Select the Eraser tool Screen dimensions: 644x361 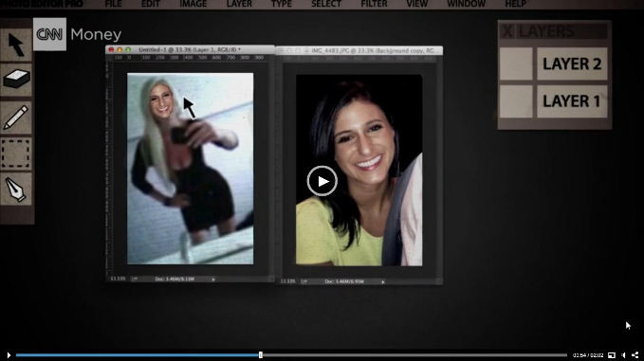coord(16,79)
